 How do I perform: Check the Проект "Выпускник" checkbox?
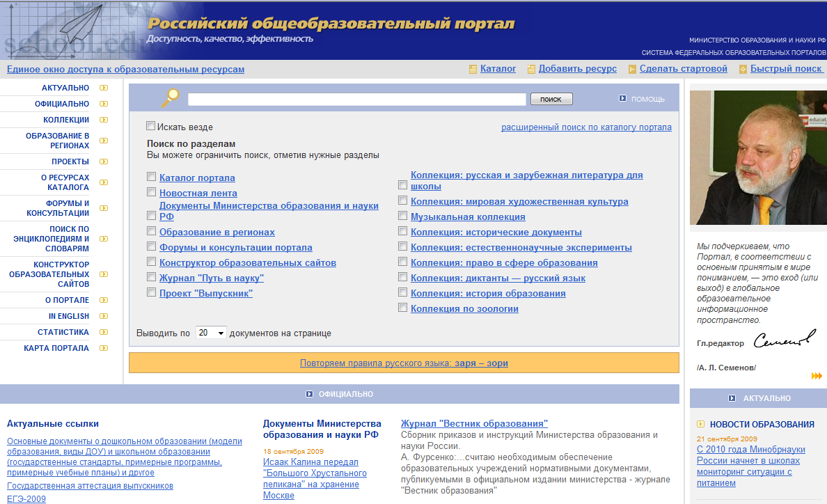tap(151, 292)
